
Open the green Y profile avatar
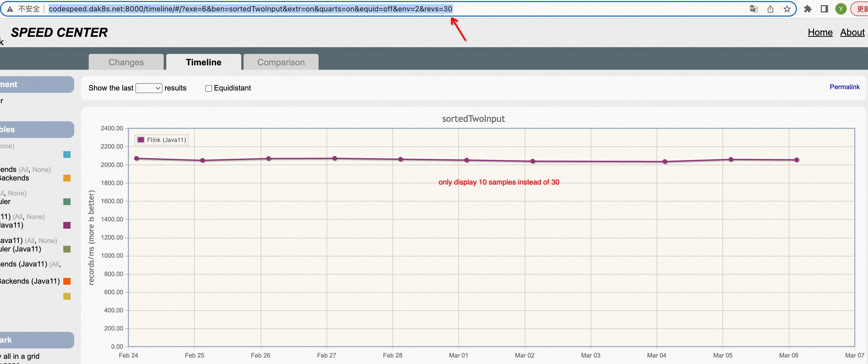pos(841,9)
